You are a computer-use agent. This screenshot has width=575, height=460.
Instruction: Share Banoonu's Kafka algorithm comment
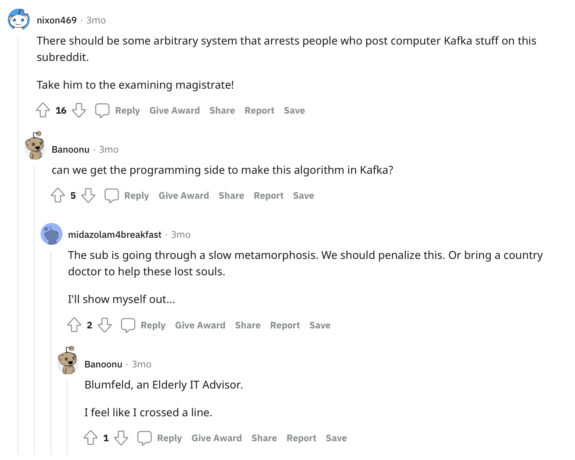click(231, 196)
